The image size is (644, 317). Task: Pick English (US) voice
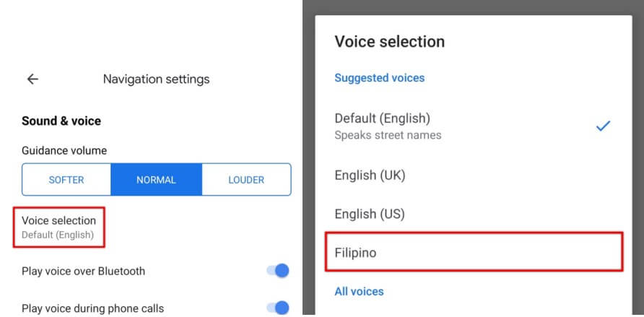pos(370,214)
